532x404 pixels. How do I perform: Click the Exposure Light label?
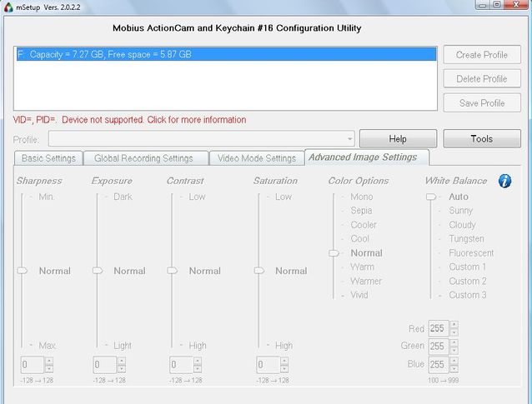pyautogui.click(x=123, y=346)
